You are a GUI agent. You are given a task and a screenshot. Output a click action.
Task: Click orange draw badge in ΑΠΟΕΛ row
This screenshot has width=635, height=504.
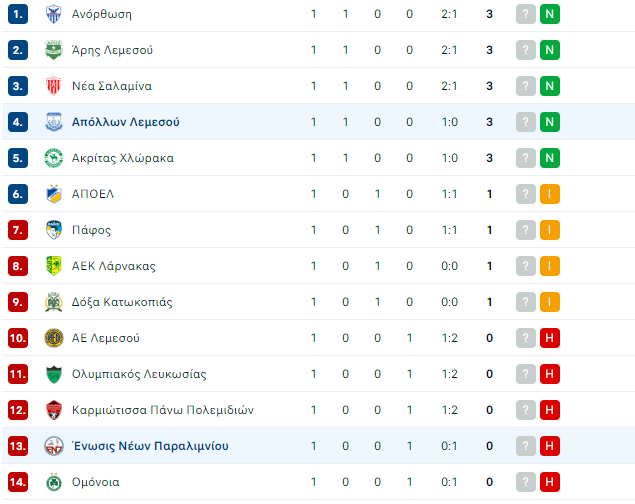550,194
